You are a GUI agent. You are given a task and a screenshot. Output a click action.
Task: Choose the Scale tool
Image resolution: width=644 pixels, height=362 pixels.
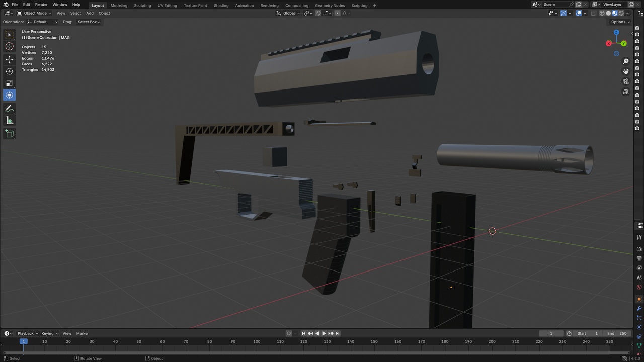pos(9,83)
